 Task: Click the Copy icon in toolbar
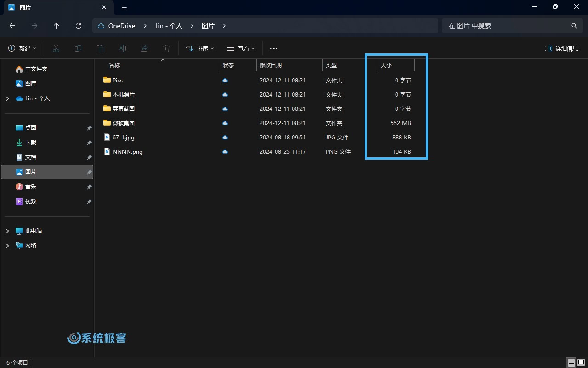[78, 48]
